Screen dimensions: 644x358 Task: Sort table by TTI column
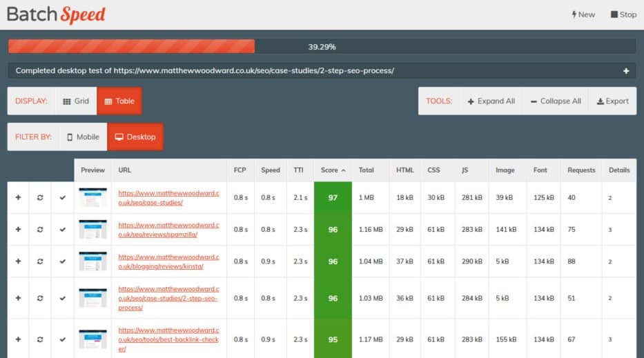coord(299,170)
